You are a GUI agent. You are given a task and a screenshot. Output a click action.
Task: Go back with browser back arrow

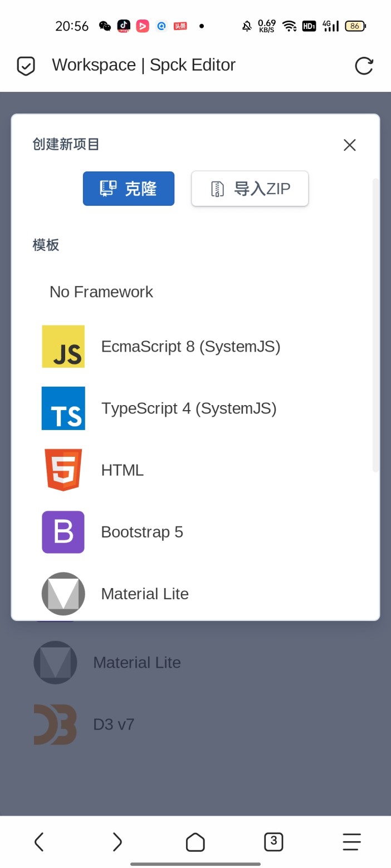[39, 842]
